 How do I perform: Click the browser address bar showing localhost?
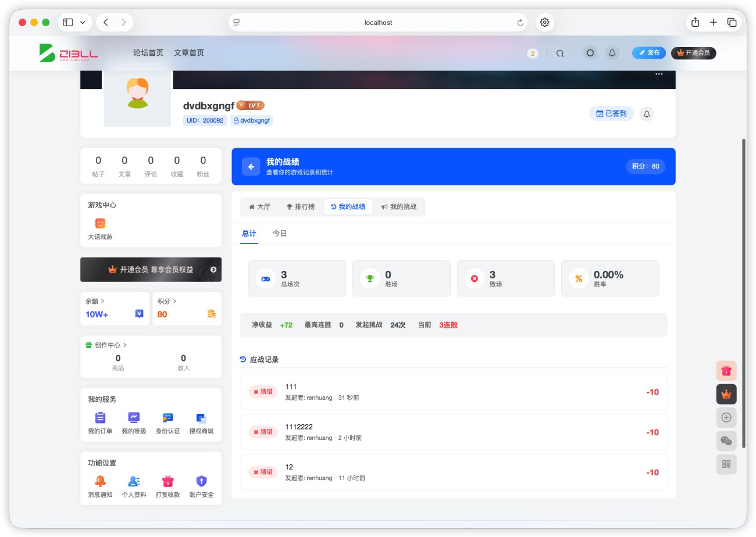tap(378, 23)
